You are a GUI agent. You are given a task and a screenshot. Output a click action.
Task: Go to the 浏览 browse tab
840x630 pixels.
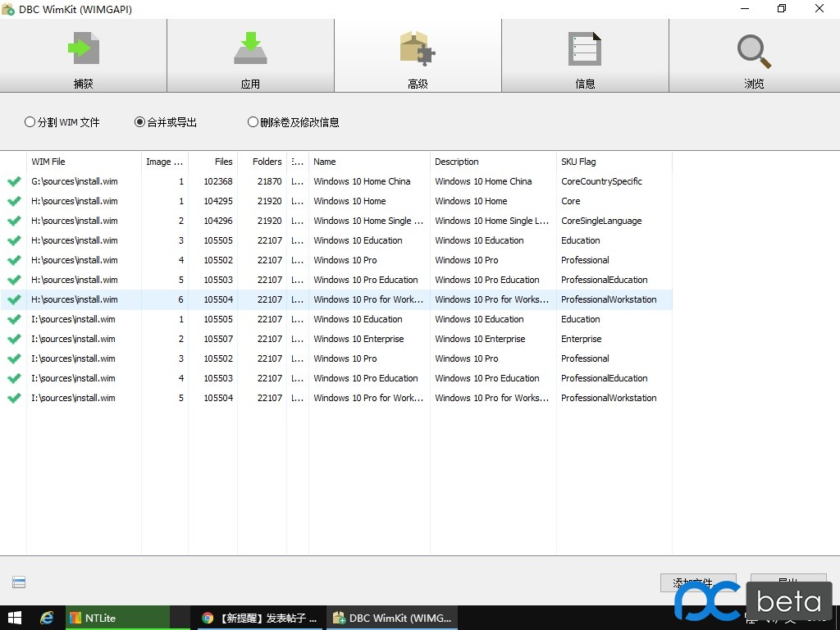(755, 56)
